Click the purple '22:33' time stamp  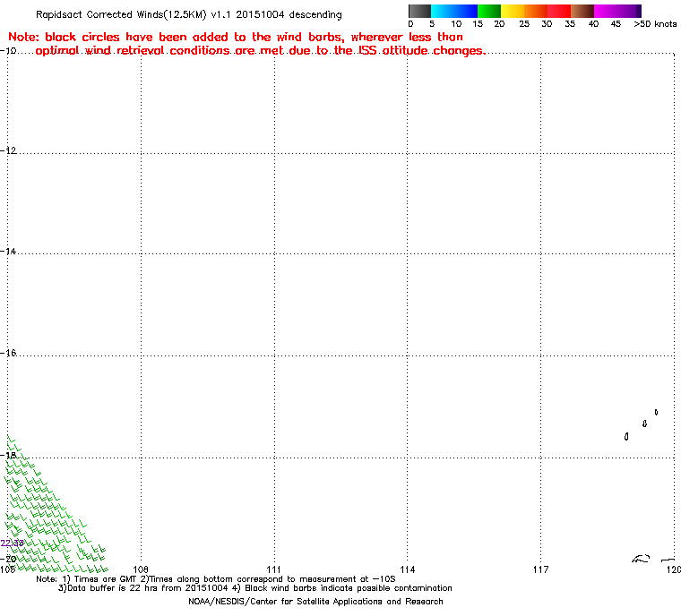pyautogui.click(x=13, y=543)
